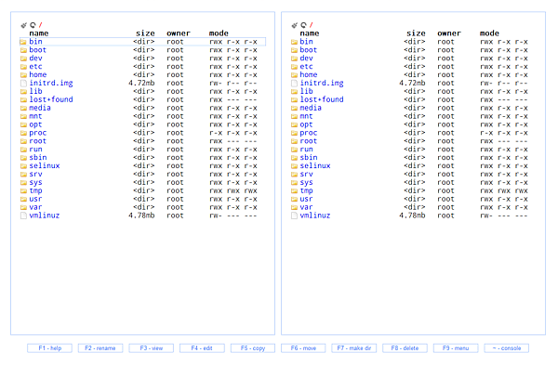Viewport: 558px width, 392px height.
Task: Sort left panel by the name column header
Action: (x=38, y=33)
